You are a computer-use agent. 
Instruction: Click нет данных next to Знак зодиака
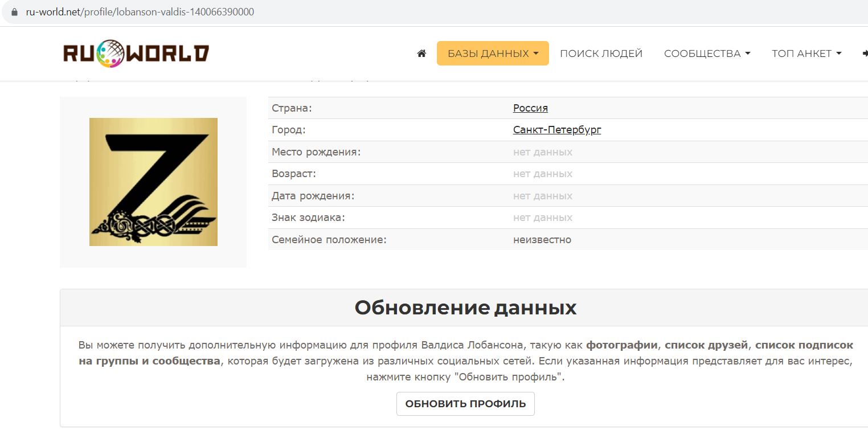point(543,218)
